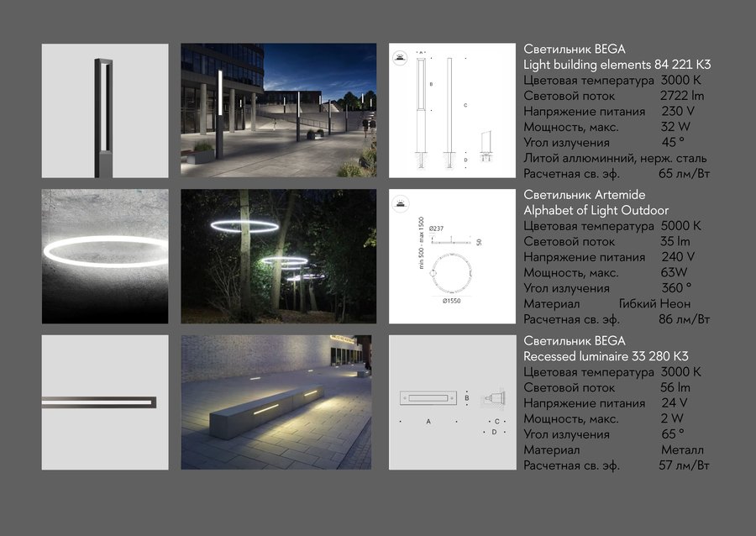
Task: Click the recessed luminaire dimension drawing
Action: 452,402
